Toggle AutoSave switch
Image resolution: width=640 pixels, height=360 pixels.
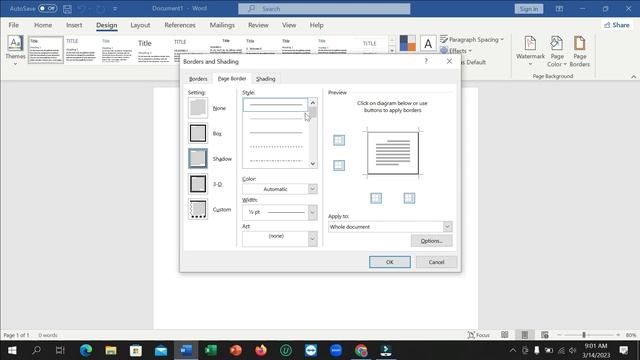click(x=48, y=8)
